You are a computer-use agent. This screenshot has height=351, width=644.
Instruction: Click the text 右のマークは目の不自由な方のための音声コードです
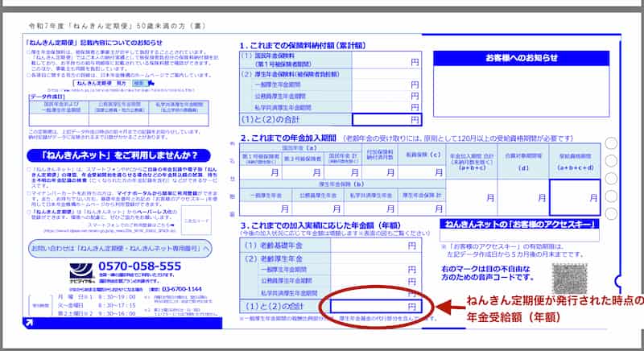click(487, 273)
